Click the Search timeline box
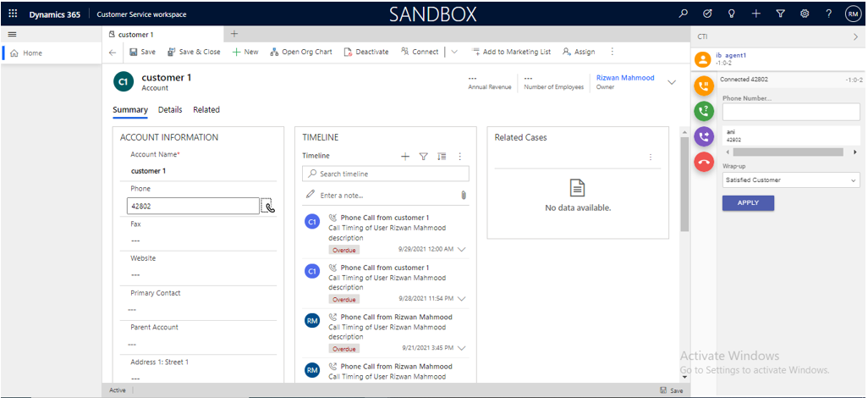Image resolution: width=868 pixels, height=398 pixels. click(x=386, y=174)
